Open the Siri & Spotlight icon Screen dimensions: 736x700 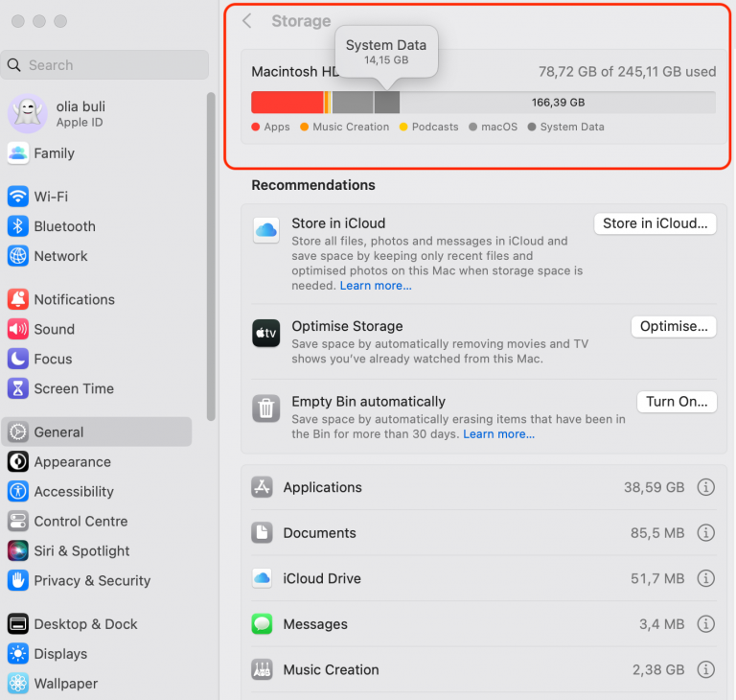[x=18, y=550]
